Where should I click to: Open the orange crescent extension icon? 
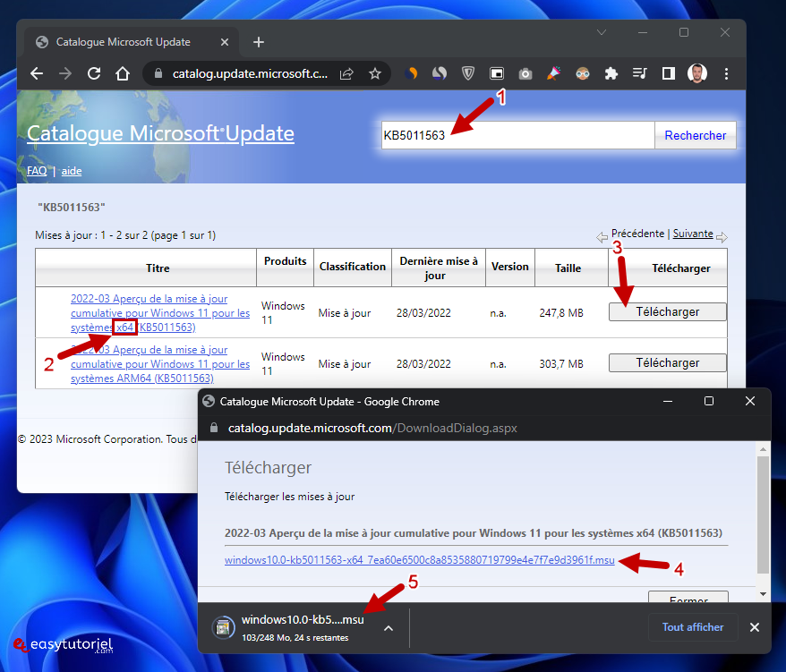point(411,73)
